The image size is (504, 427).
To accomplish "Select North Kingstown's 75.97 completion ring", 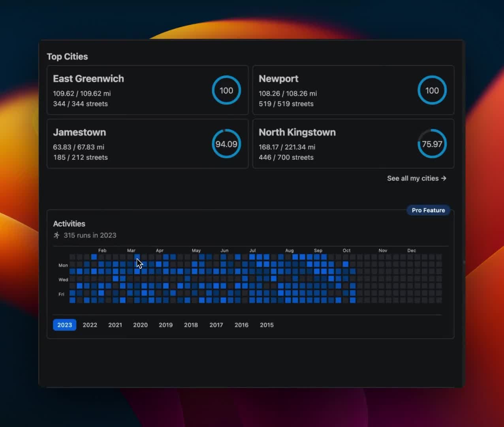I will coord(432,144).
